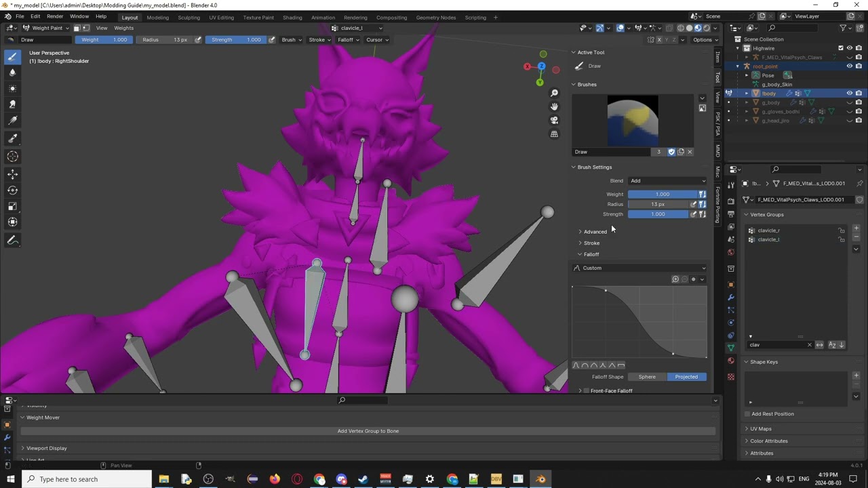Adjust the Strength slider in Brush Settings

(x=658, y=214)
